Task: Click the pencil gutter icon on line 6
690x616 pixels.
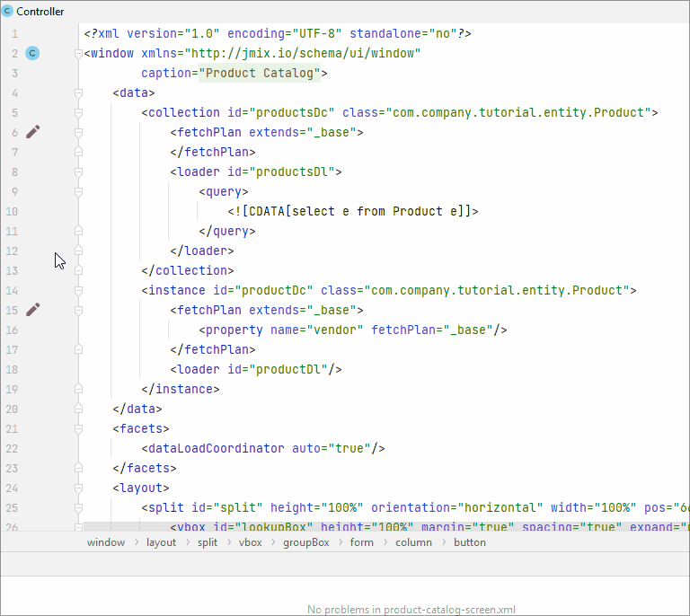Action: (33, 132)
